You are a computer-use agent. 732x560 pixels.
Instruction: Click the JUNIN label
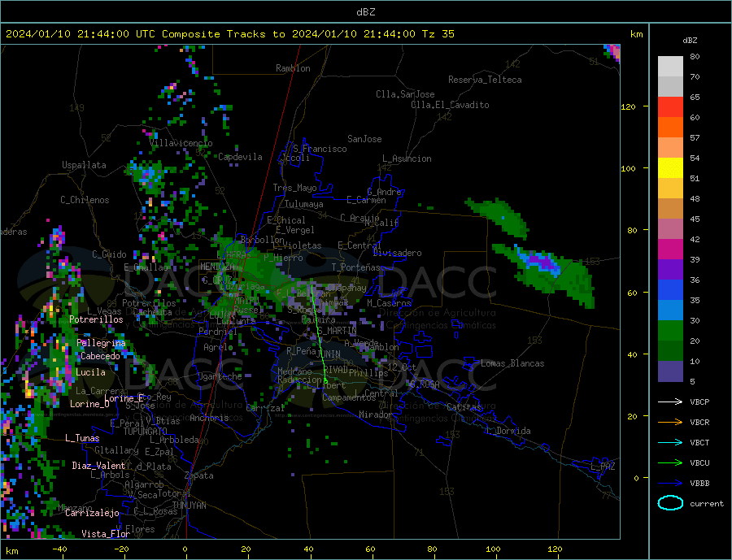(329, 354)
